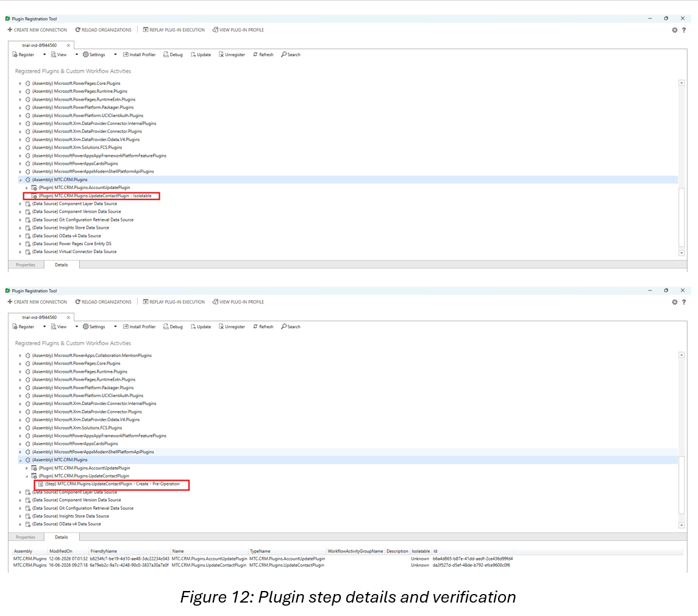Click Unregister in the upper window toolbar
The image size is (698, 616).
232,55
